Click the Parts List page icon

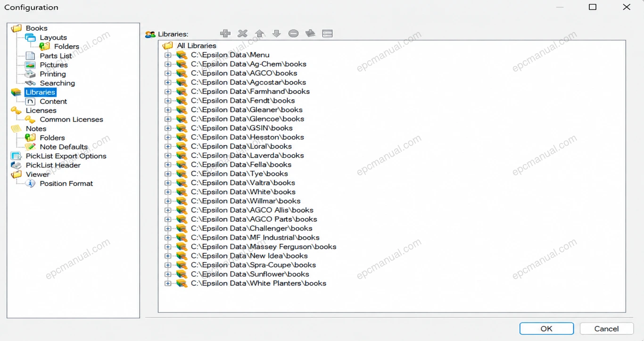coord(30,56)
